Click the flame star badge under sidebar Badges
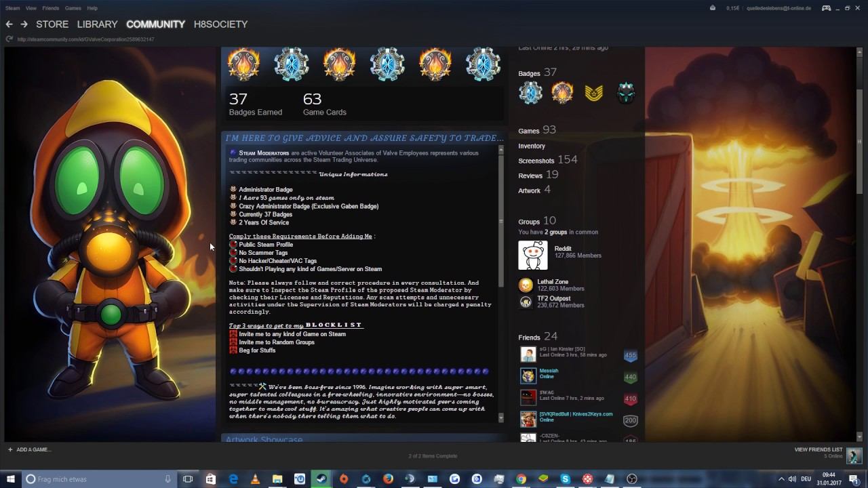This screenshot has width=868, height=488. 562,93
